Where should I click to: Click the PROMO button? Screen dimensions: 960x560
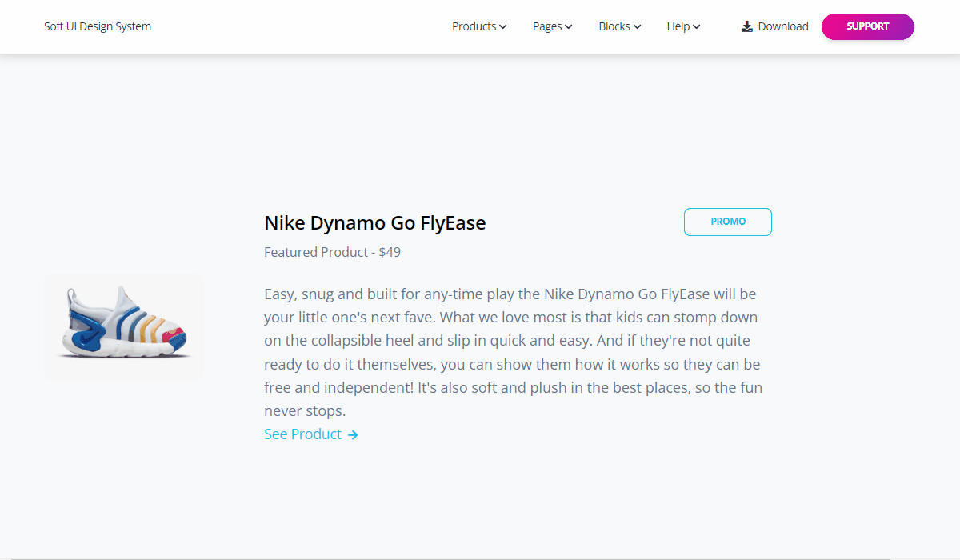click(x=728, y=222)
